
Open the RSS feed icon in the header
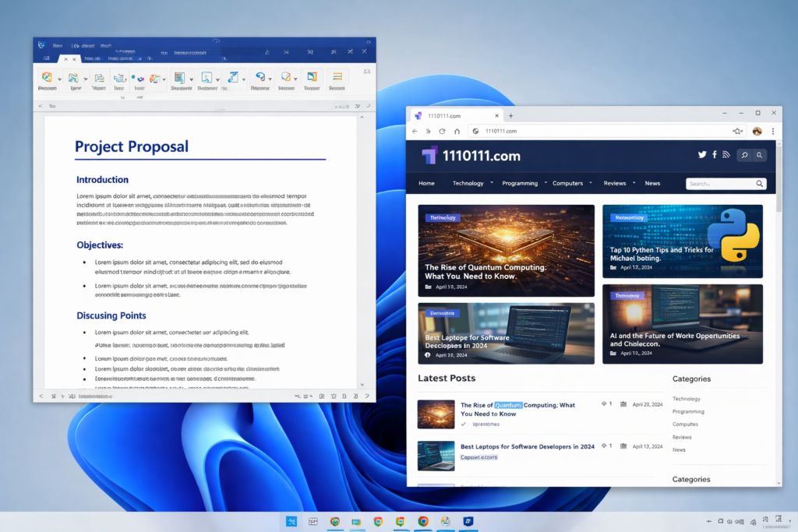pos(726,155)
